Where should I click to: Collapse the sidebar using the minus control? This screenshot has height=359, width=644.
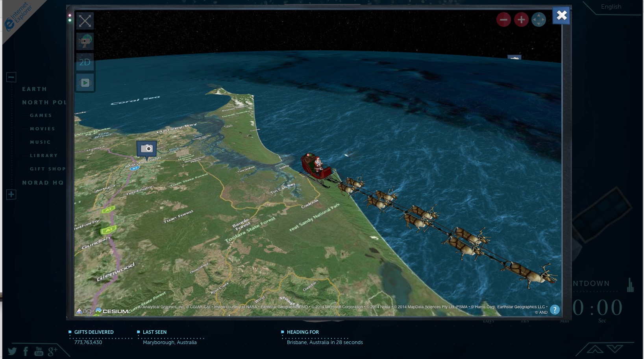click(11, 76)
